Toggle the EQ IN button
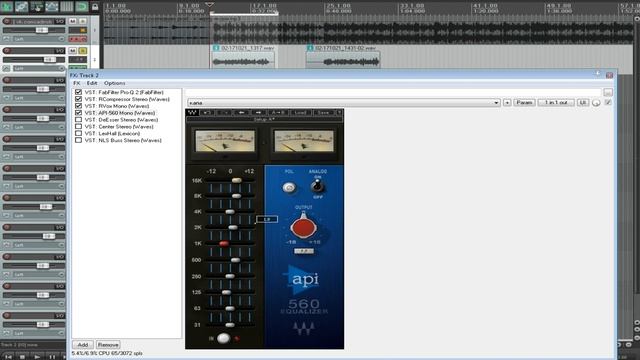640x360 pixels. (223, 338)
